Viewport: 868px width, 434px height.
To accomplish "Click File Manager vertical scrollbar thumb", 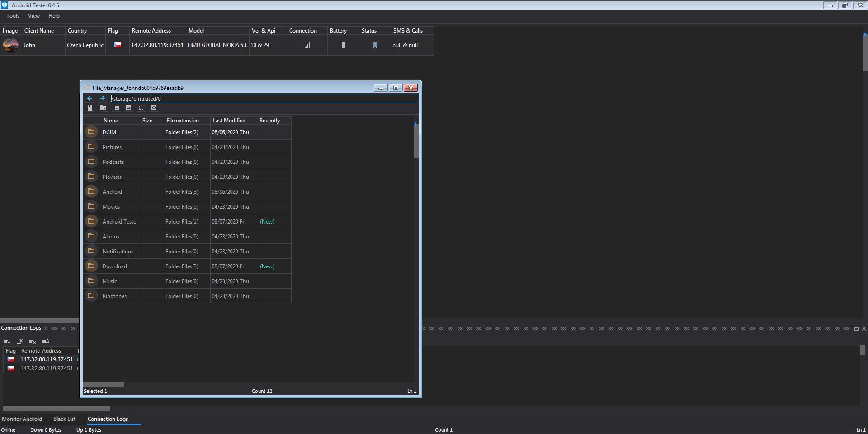I will 416,140.
